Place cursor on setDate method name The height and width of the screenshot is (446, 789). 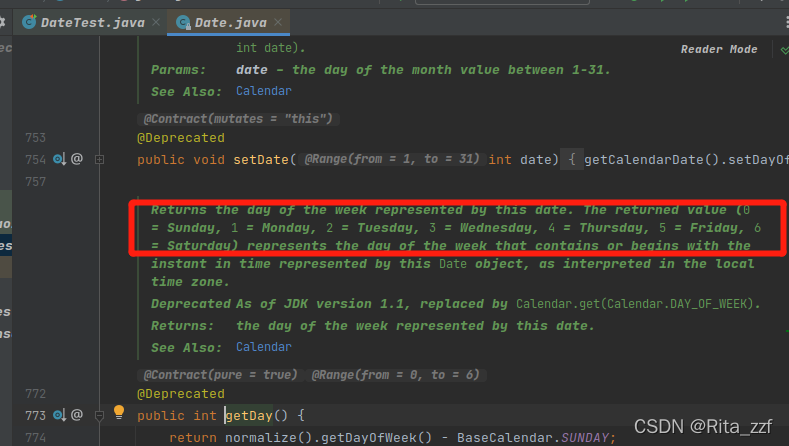point(261,160)
